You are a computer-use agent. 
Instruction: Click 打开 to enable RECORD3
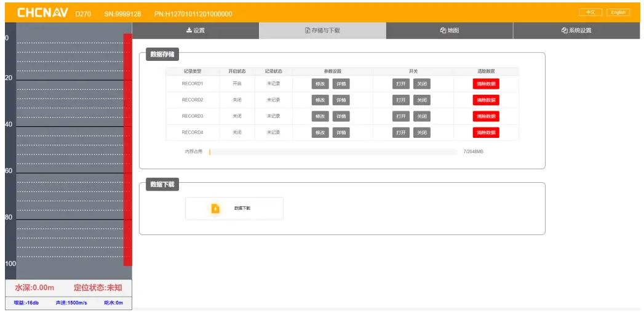401,116
